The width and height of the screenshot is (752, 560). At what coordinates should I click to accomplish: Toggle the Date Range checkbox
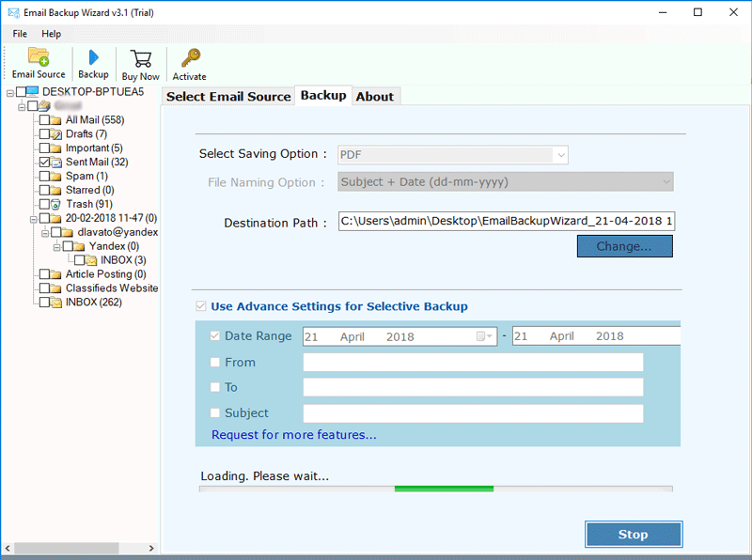[x=215, y=335]
